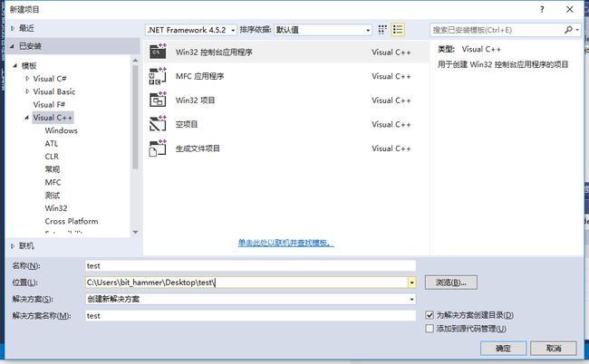Choose the Win32 项目 template icon
589x364 pixels.
click(158, 100)
